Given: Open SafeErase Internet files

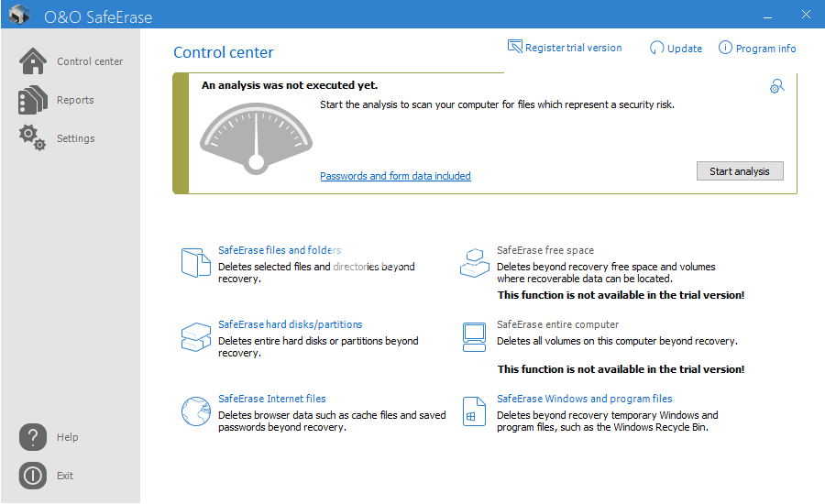Looking at the screenshot, I should pos(272,399).
